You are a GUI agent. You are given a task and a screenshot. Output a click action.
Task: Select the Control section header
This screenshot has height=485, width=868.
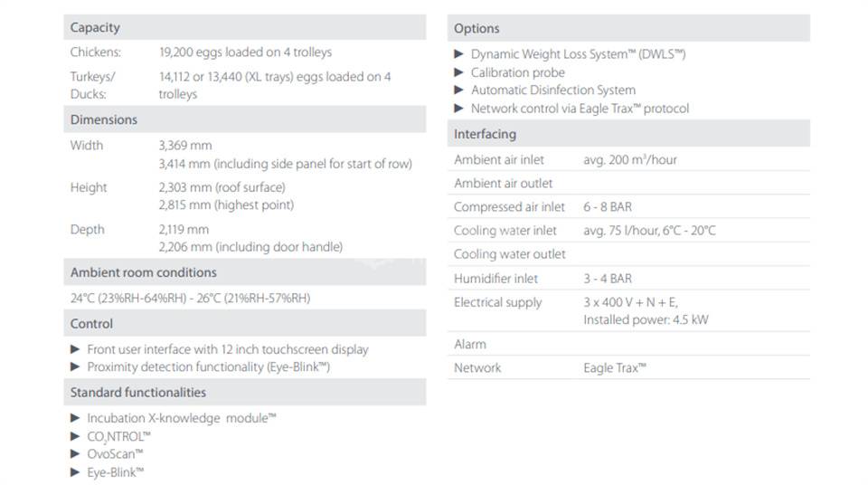245,323
